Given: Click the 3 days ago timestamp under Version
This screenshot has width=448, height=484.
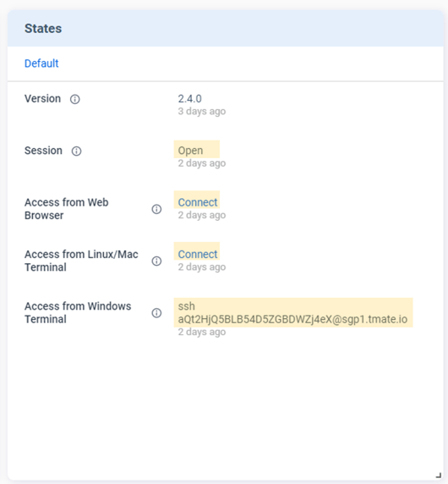Looking at the screenshot, I should 202,111.
